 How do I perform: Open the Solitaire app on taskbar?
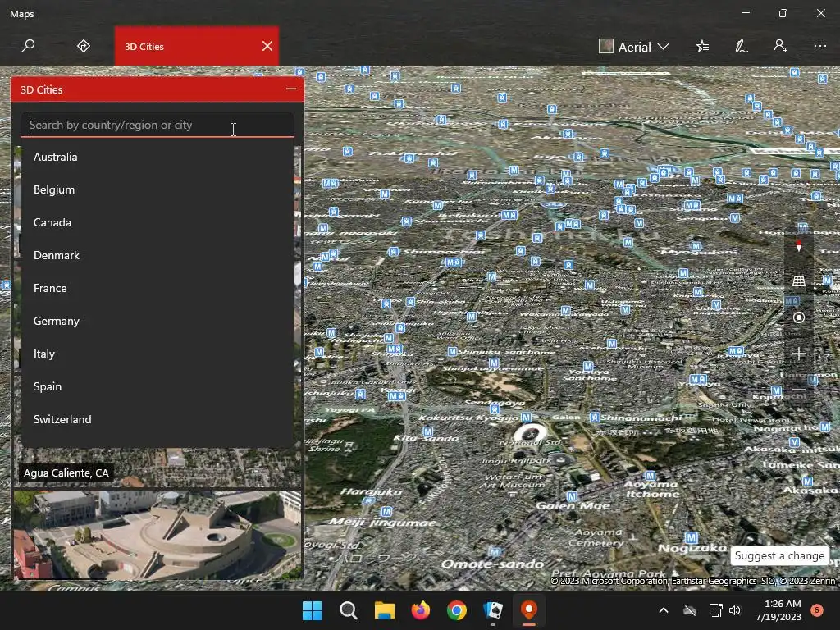(x=493, y=610)
